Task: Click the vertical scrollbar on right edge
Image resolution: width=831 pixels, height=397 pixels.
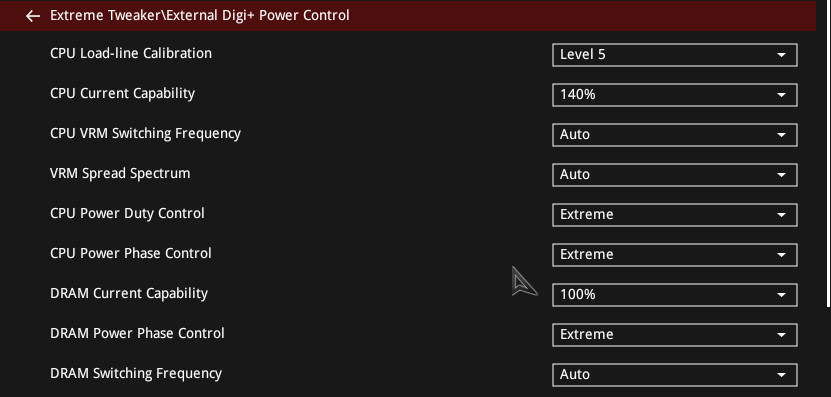Action: pos(828,153)
